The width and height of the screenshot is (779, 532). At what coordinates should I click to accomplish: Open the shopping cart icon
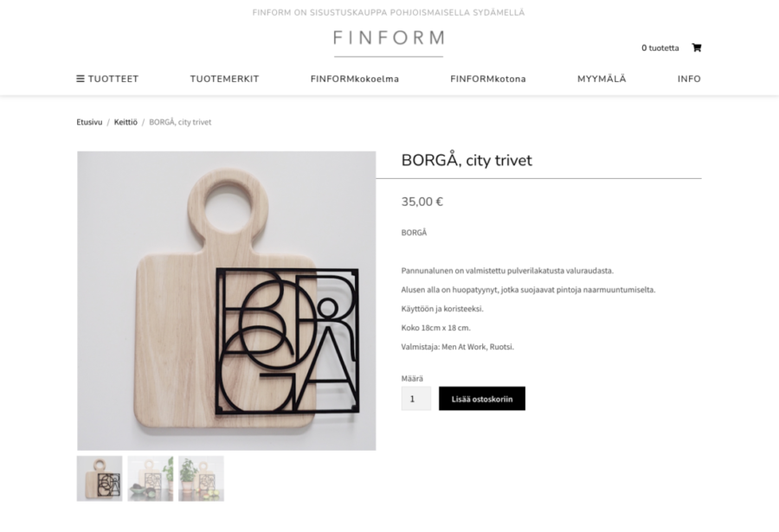click(x=697, y=48)
